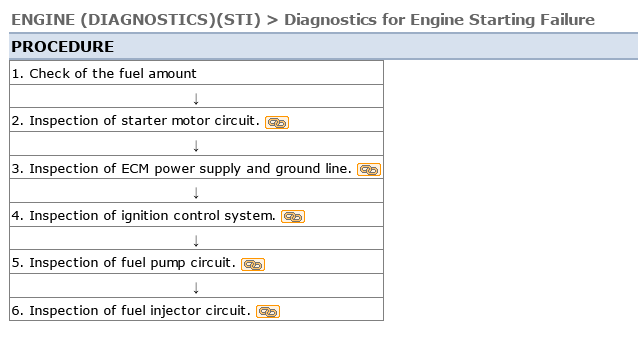Click the down arrow below step 4

[196, 241]
